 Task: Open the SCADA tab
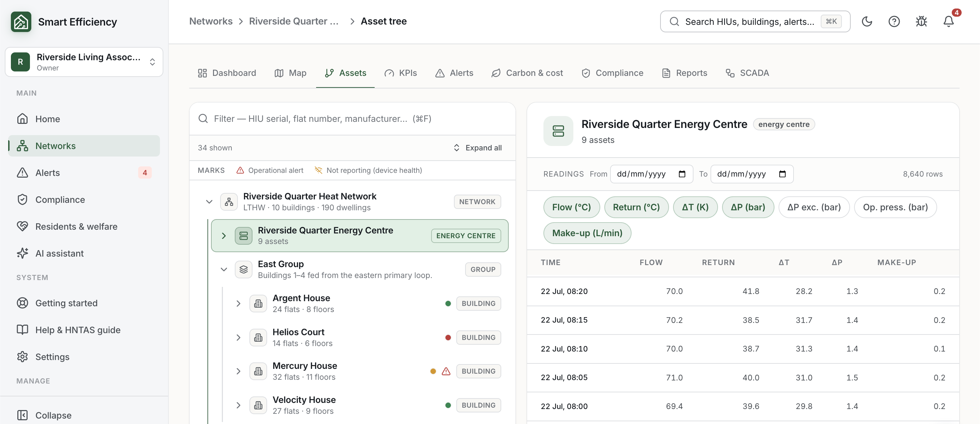coord(747,73)
